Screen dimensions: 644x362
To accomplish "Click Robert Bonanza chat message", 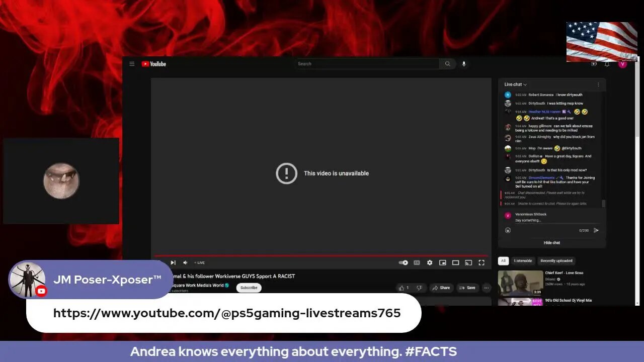I will coord(552,95).
